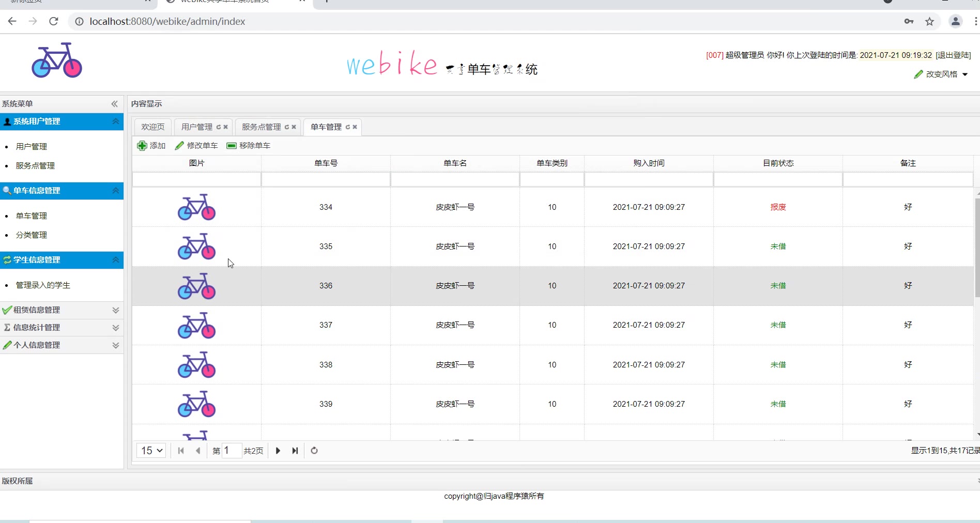
Task: Select the 单车管理 tab
Action: (x=326, y=127)
